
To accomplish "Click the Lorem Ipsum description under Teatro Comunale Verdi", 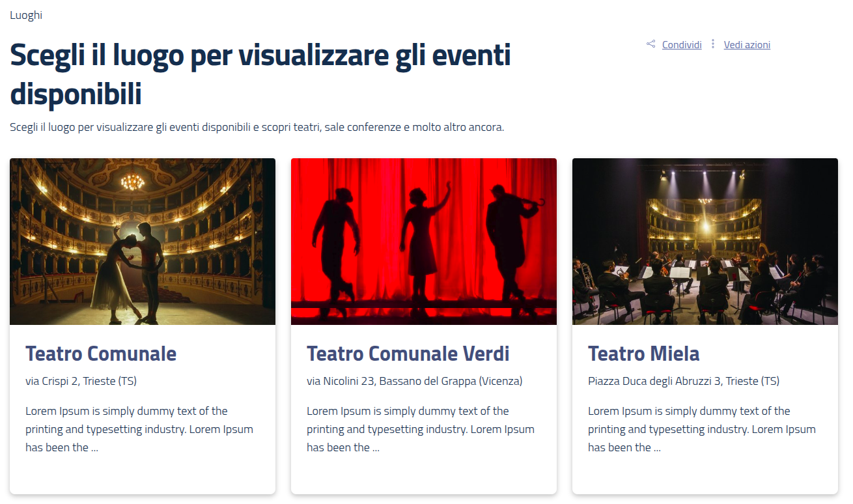I will pyautogui.click(x=420, y=429).
